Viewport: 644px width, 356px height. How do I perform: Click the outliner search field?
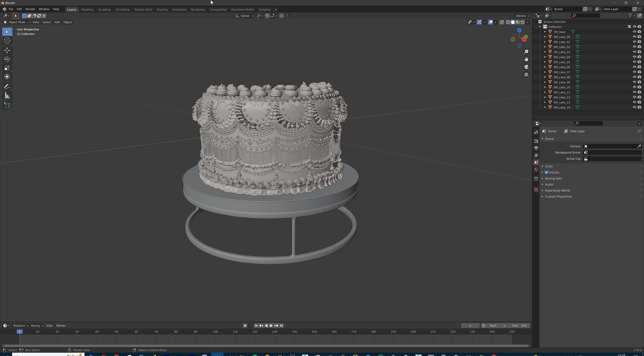pyautogui.click(x=585, y=15)
